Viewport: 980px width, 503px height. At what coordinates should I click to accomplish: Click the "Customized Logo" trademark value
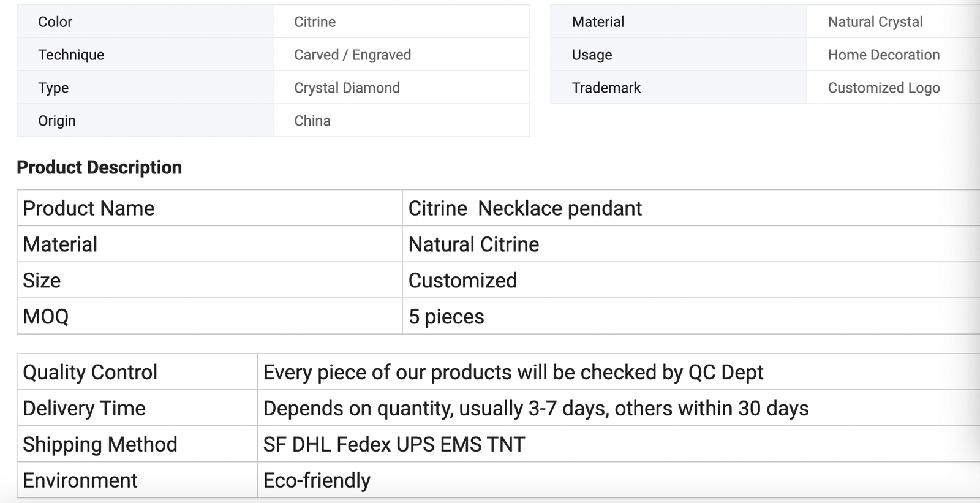point(883,88)
